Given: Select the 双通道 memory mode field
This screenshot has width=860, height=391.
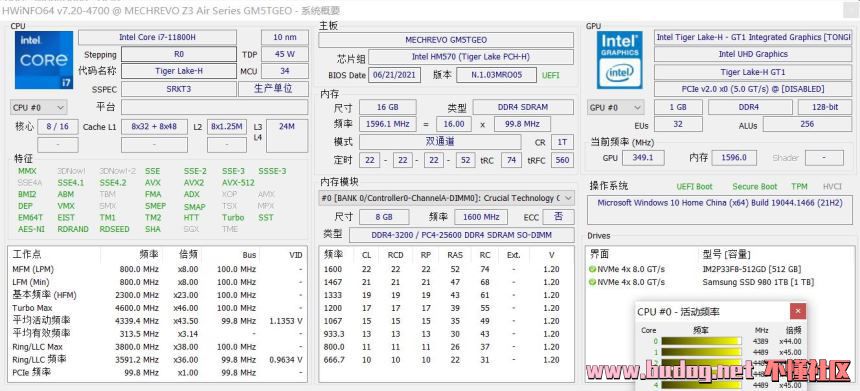Looking at the screenshot, I should tap(440, 142).
